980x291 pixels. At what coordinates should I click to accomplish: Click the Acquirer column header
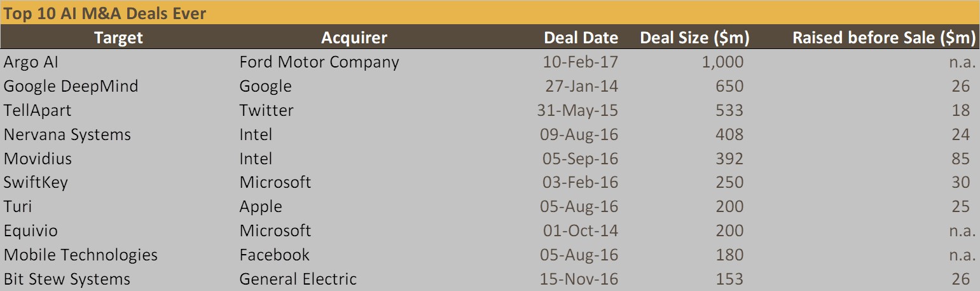point(354,38)
